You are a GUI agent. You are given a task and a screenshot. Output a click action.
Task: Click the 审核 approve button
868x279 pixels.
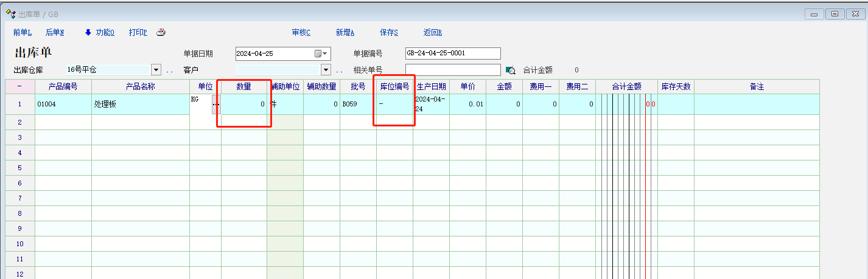pos(301,33)
